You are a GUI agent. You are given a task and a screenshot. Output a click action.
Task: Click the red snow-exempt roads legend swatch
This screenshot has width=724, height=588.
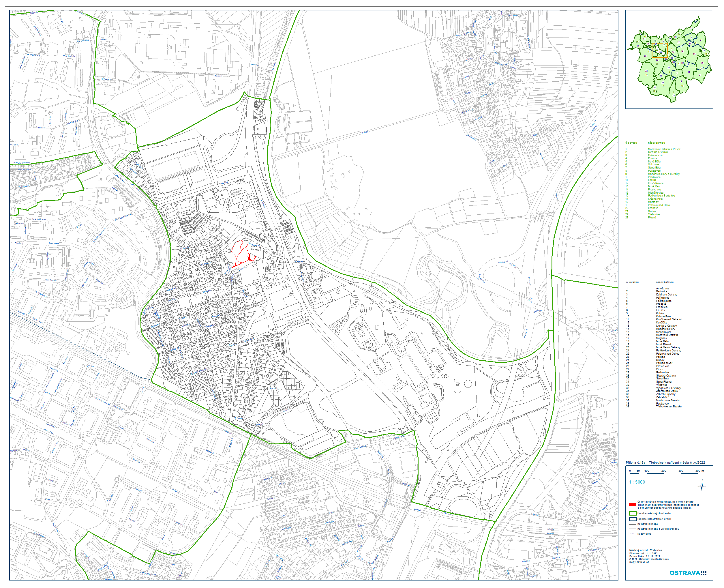[632, 505]
